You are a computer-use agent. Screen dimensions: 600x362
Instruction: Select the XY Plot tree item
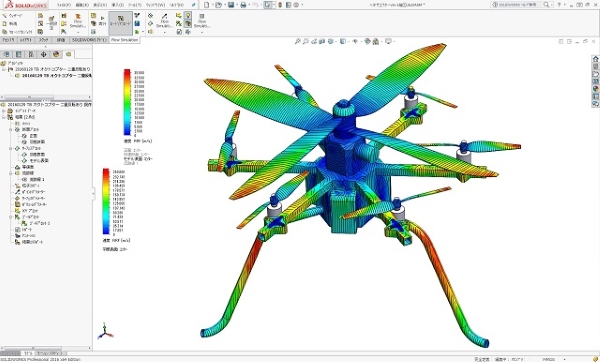[26, 210]
